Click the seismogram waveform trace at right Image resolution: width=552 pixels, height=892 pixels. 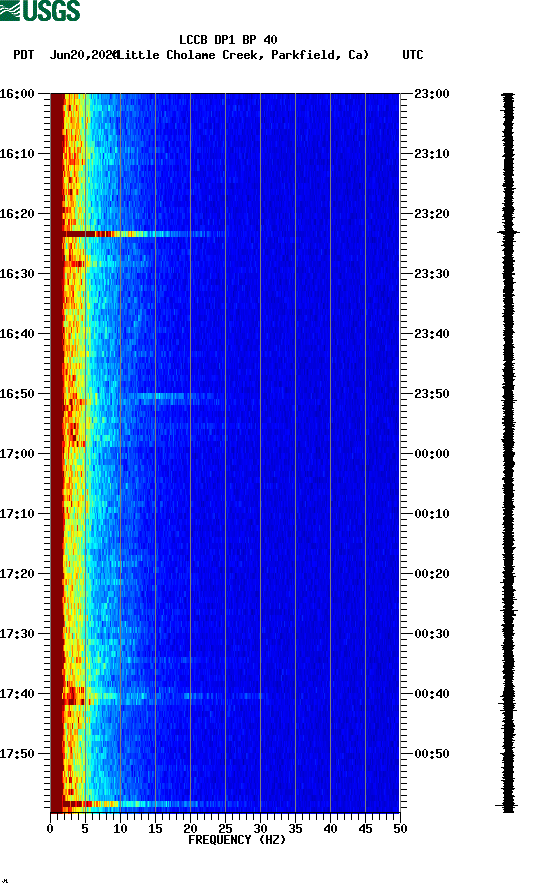click(x=508, y=452)
